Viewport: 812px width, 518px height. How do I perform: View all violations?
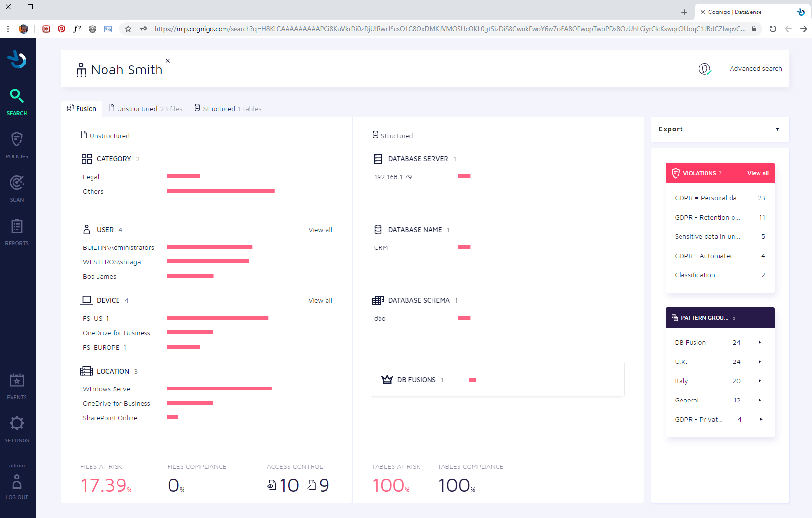point(758,173)
